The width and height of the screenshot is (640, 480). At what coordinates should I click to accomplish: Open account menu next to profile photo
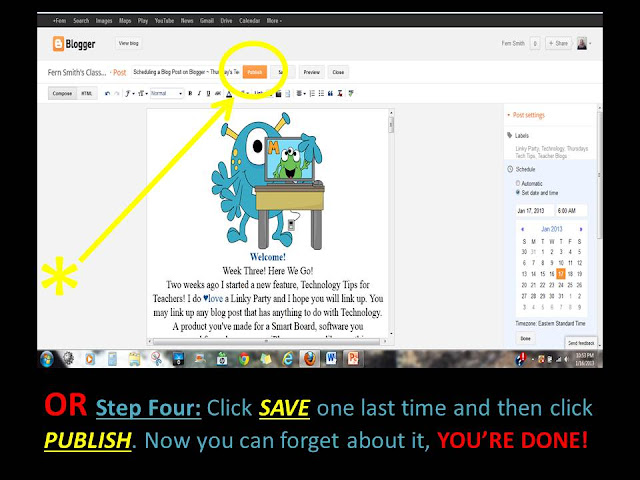coord(590,43)
